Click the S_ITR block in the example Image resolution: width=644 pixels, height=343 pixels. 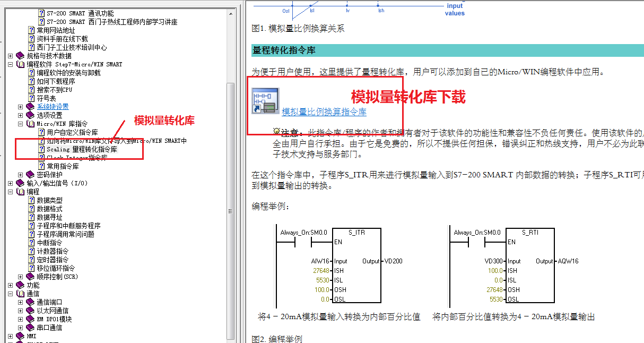pos(356,265)
